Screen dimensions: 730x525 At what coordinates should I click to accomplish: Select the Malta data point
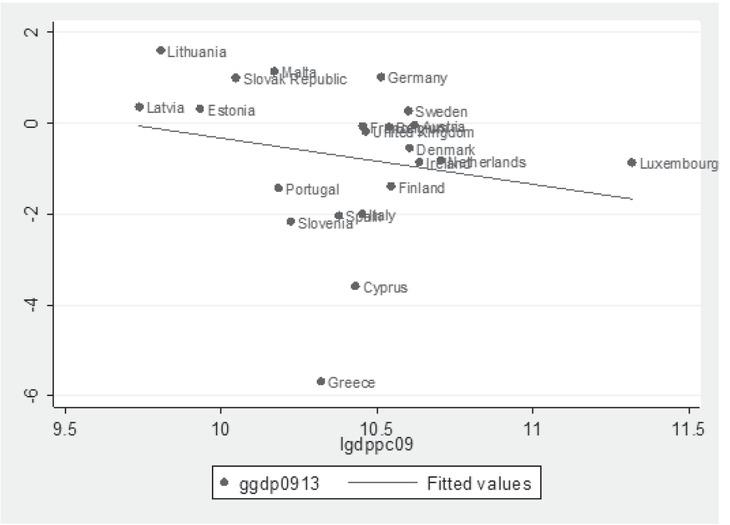(274, 72)
